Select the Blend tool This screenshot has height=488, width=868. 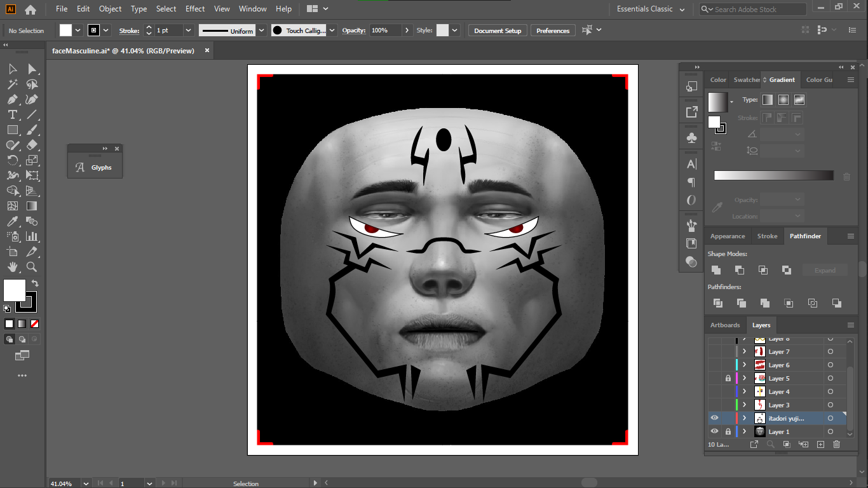pyautogui.click(x=32, y=221)
